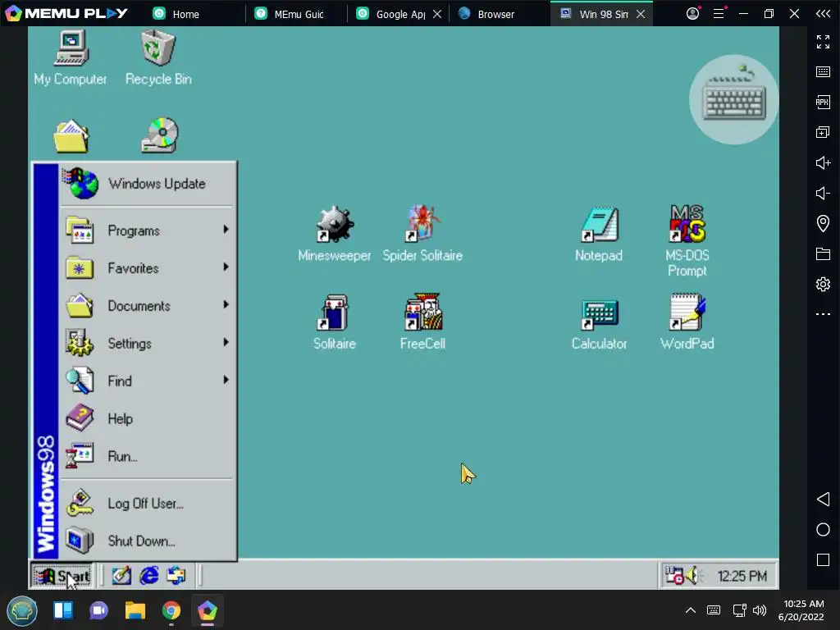This screenshot has width=840, height=630.
Task: Open Programs submenu
Action: (146, 231)
